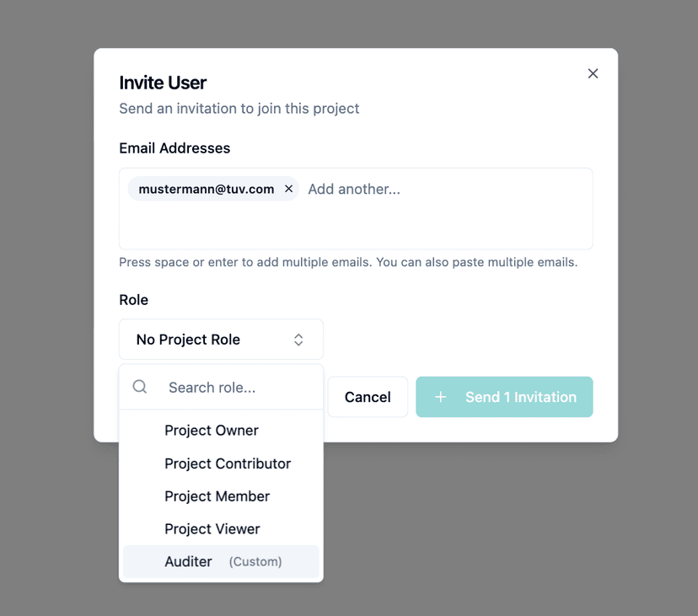698x616 pixels.
Task: Close the Invite User dialog
Action: point(593,74)
